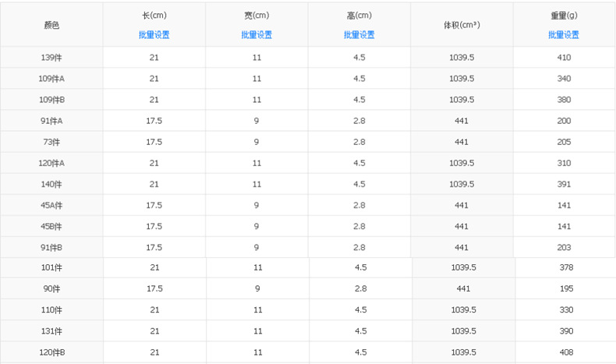Click 批量设置 link under 重量(g)
The width and height of the screenshot is (616, 364).
[564, 35]
